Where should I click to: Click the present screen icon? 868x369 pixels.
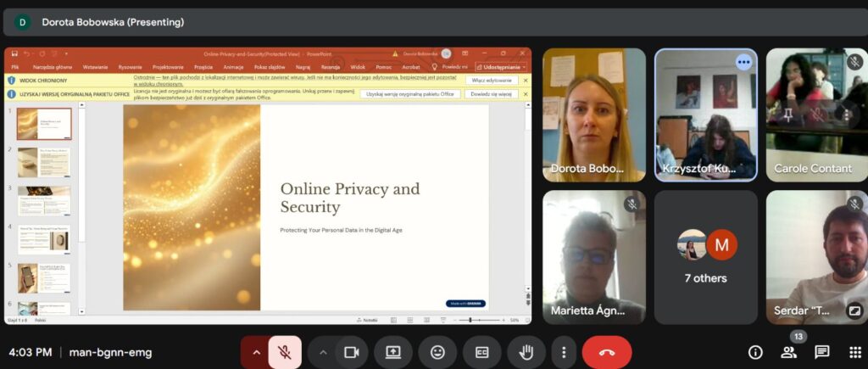click(393, 352)
